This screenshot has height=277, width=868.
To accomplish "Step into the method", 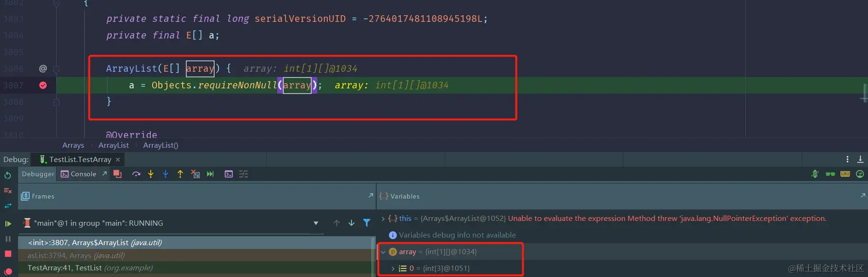I will (x=151, y=174).
